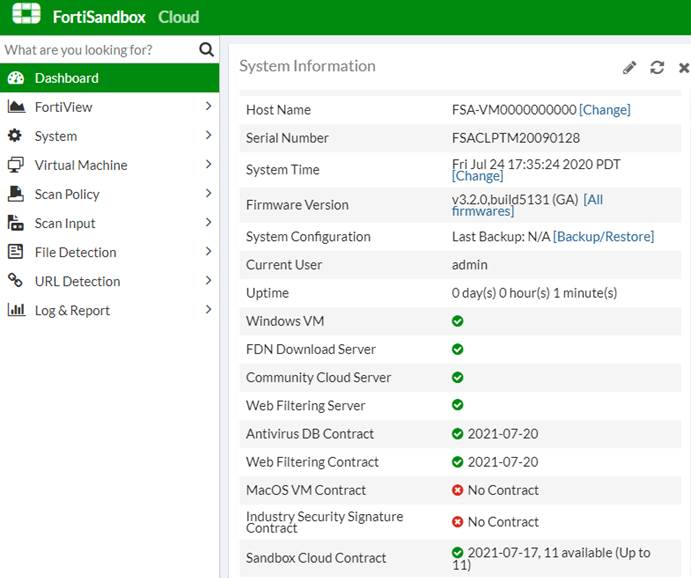
Task: Open the Scan Input menu item
Action: [x=109, y=223]
